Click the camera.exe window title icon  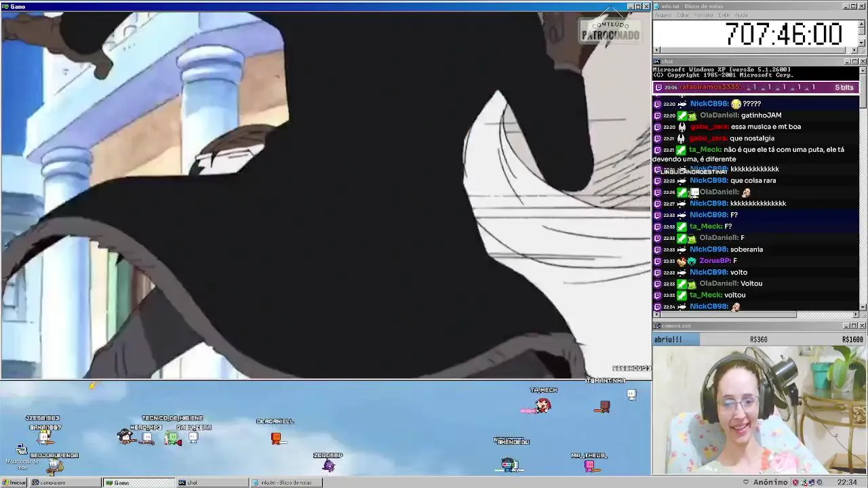656,325
